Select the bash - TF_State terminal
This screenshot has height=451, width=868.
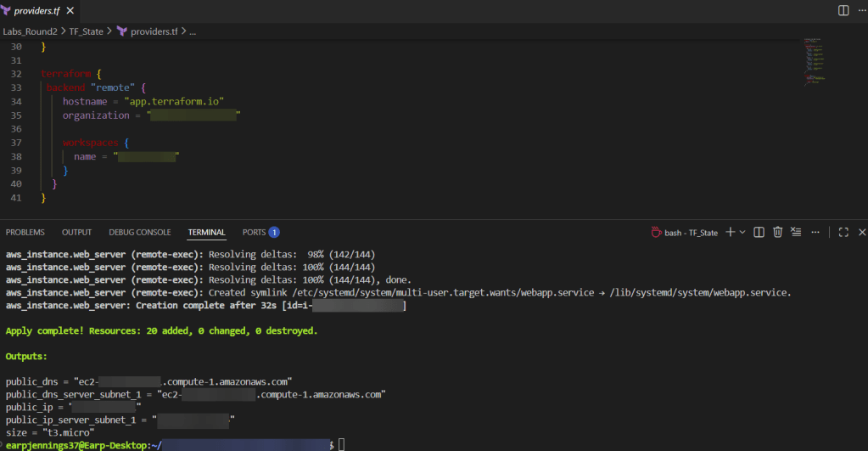coord(684,232)
